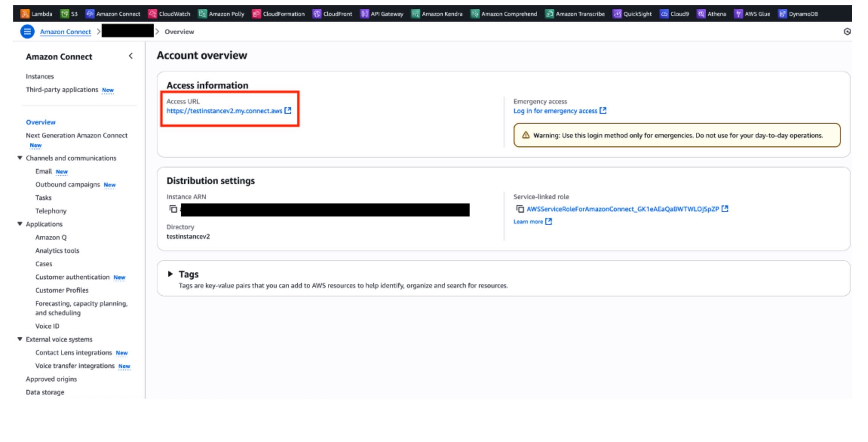
Task: Copy the service-linked role name with the copy icon
Action: (520, 209)
